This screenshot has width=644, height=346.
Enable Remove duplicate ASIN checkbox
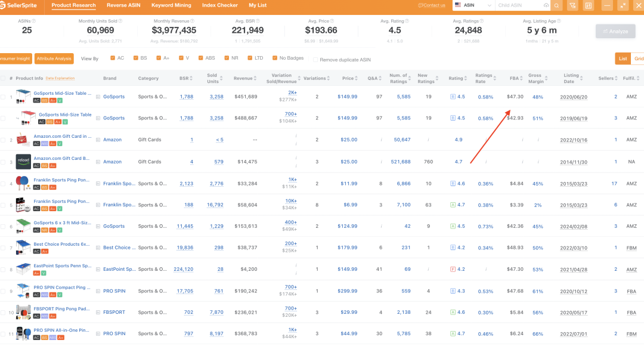315,60
